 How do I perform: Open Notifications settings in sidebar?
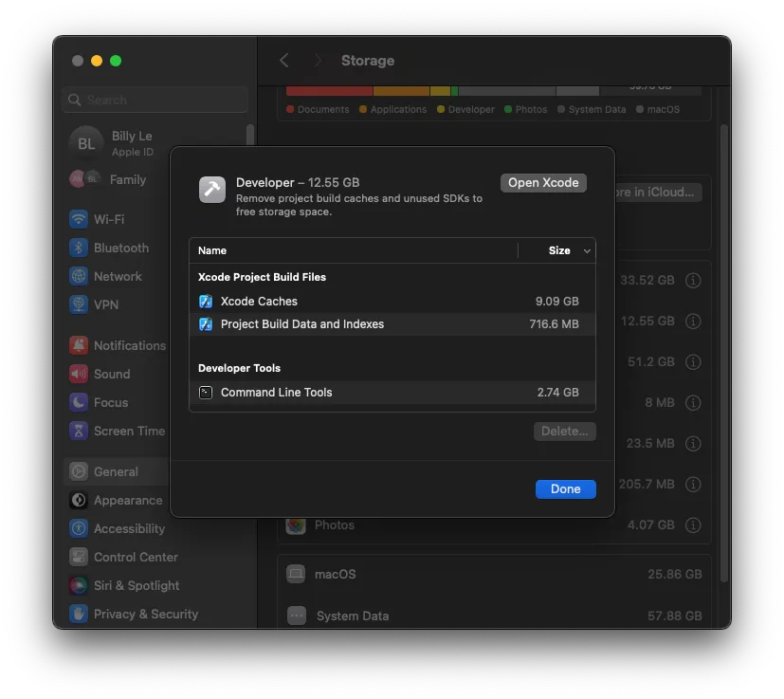(118, 345)
